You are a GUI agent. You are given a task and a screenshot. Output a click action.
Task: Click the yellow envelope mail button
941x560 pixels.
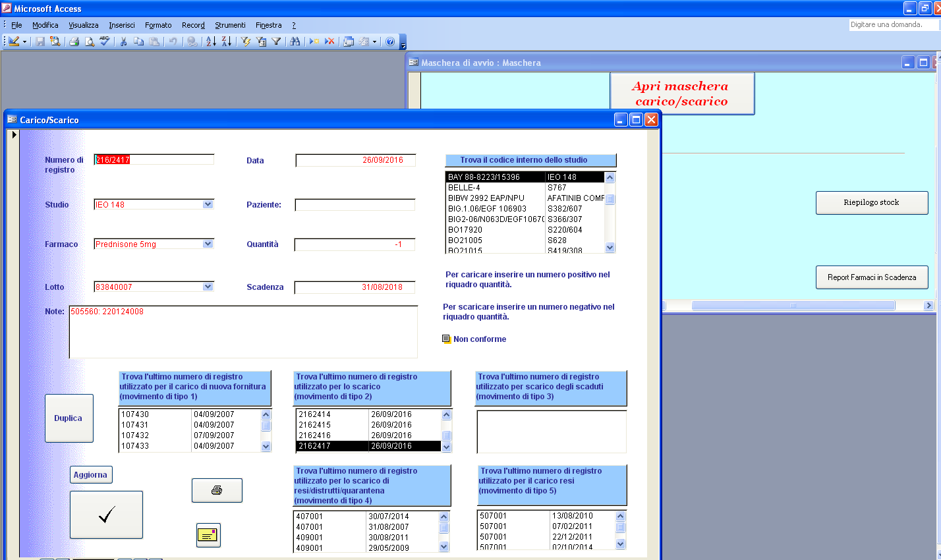208,535
